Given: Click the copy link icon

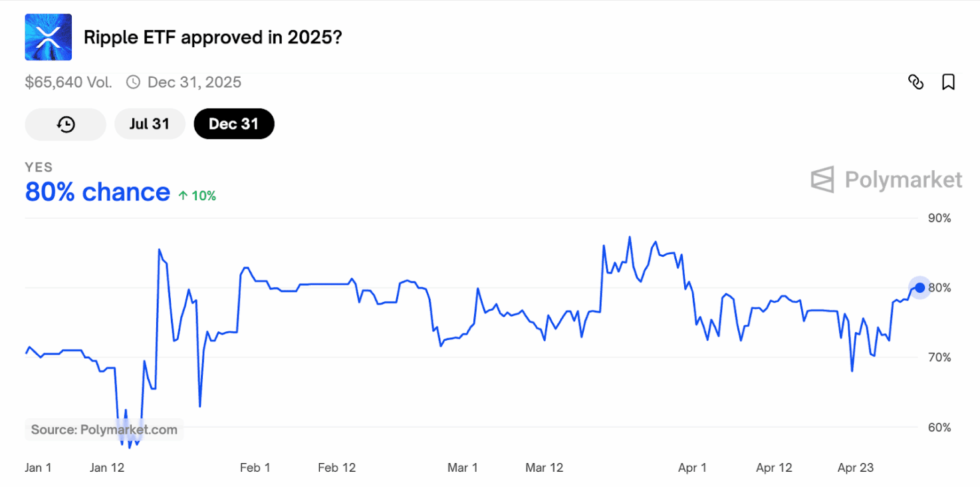Looking at the screenshot, I should coord(916,82).
